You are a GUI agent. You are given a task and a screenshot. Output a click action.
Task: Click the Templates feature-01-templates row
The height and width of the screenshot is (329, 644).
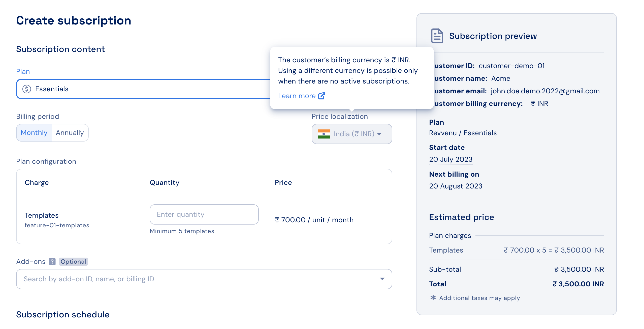tap(204, 220)
